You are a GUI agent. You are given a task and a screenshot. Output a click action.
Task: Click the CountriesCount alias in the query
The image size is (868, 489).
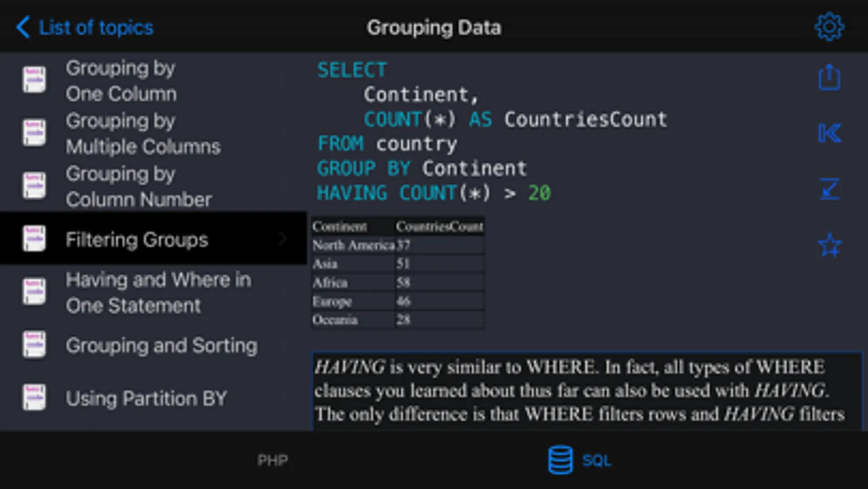coord(585,119)
